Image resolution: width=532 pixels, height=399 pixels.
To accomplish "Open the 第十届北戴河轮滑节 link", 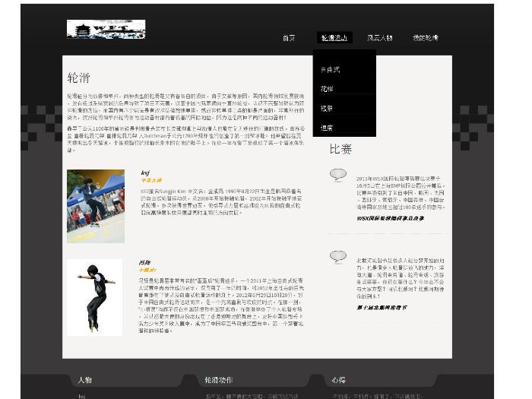I will click(x=382, y=308).
